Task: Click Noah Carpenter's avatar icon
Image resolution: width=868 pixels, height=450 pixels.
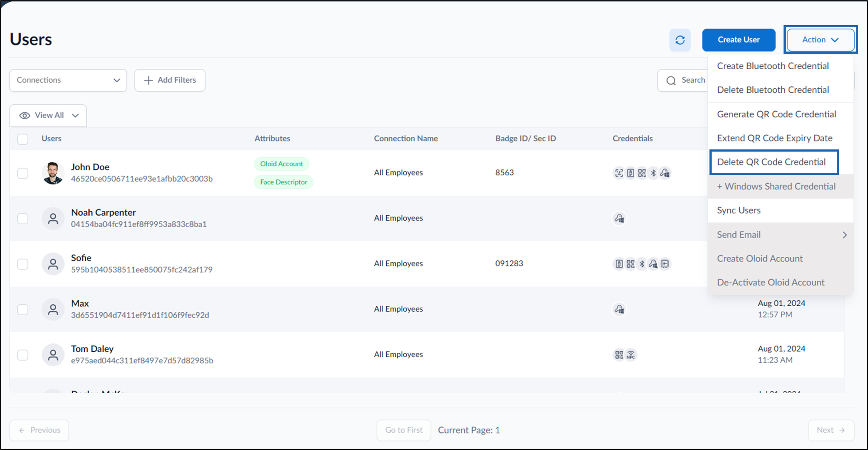Action: point(53,218)
